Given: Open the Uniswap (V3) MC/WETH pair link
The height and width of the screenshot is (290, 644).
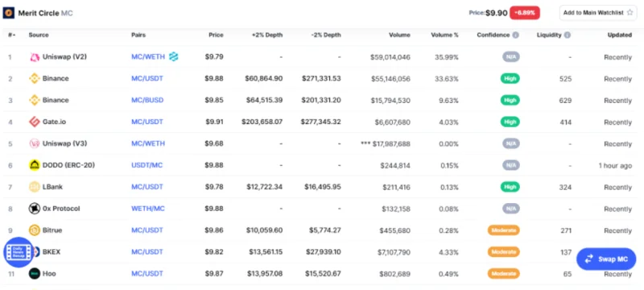Looking at the screenshot, I should tap(148, 143).
